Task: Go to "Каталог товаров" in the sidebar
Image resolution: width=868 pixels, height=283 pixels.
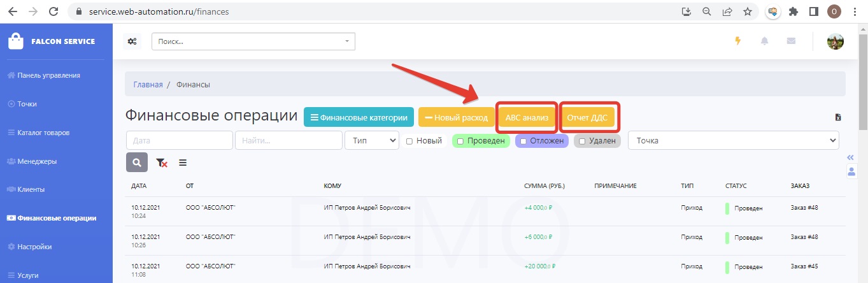Action: [43, 133]
